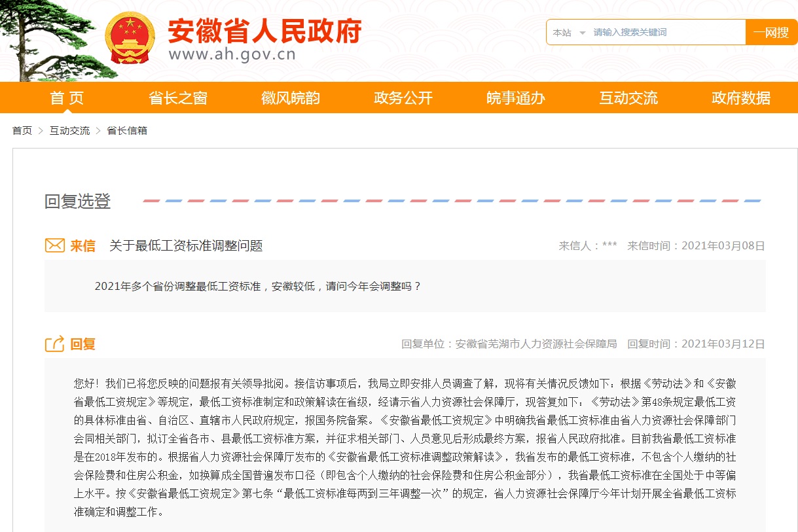
Task: Open the 本站 search scope dropdown
Action: [x=562, y=32]
